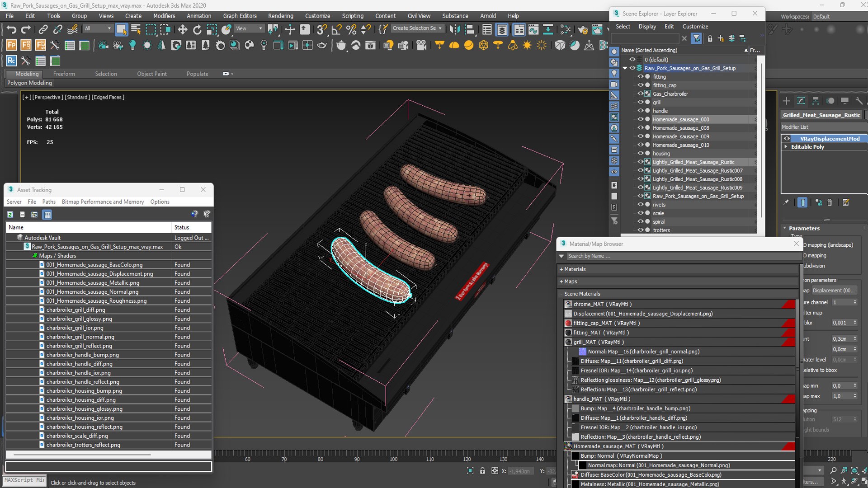Switch to the Freeform ribbon tab
The image size is (868, 488).
pos(64,74)
